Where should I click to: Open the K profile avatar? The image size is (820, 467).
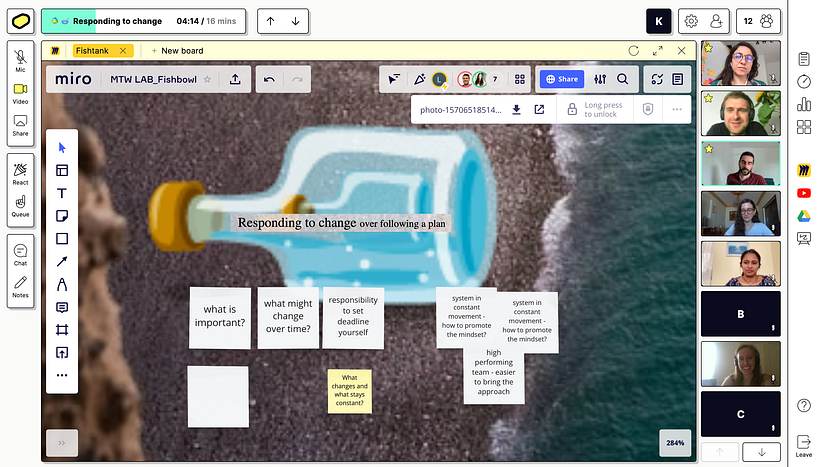tap(659, 21)
